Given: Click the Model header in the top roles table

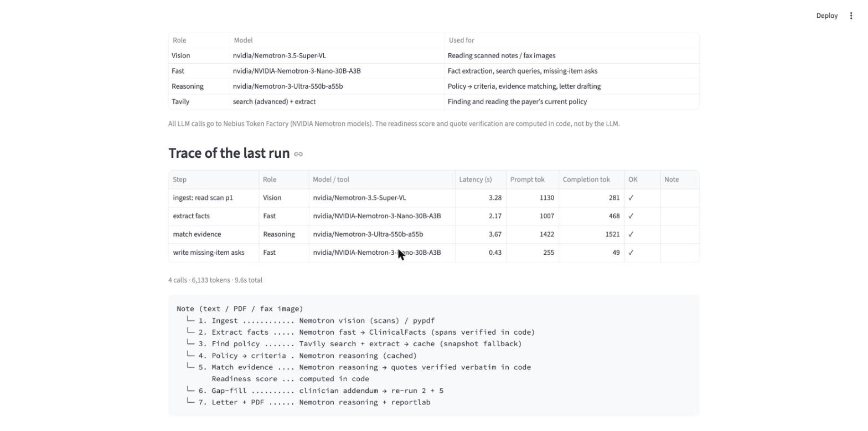Looking at the screenshot, I should click(337, 40).
